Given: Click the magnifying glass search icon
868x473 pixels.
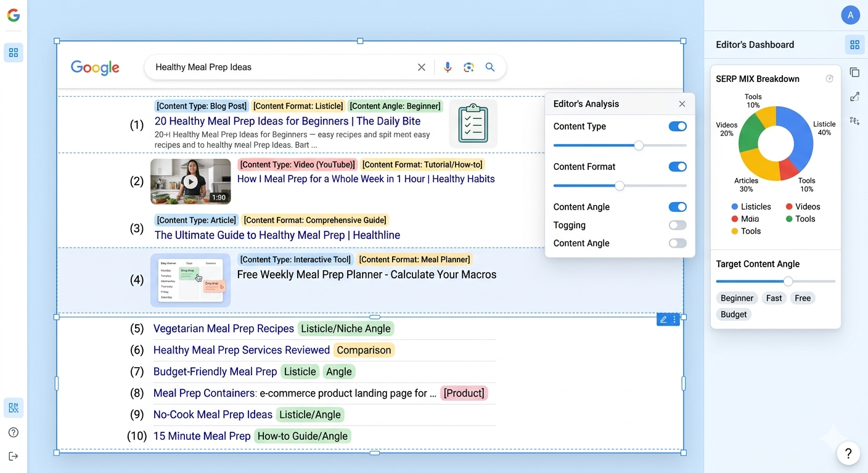Looking at the screenshot, I should [x=490, y=67].
